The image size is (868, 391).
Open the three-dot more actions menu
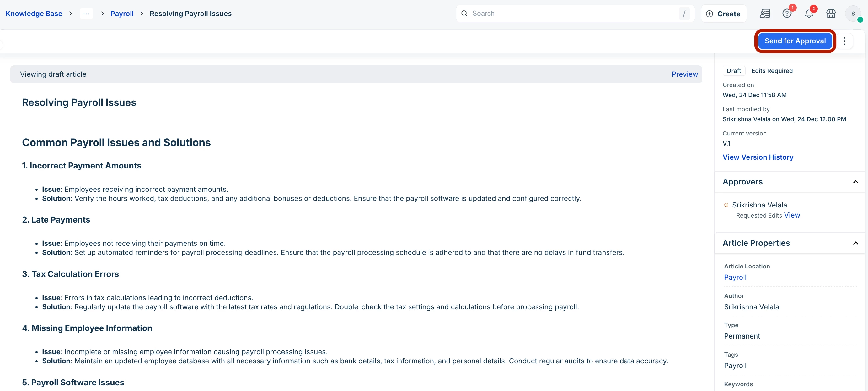point(844,41)
